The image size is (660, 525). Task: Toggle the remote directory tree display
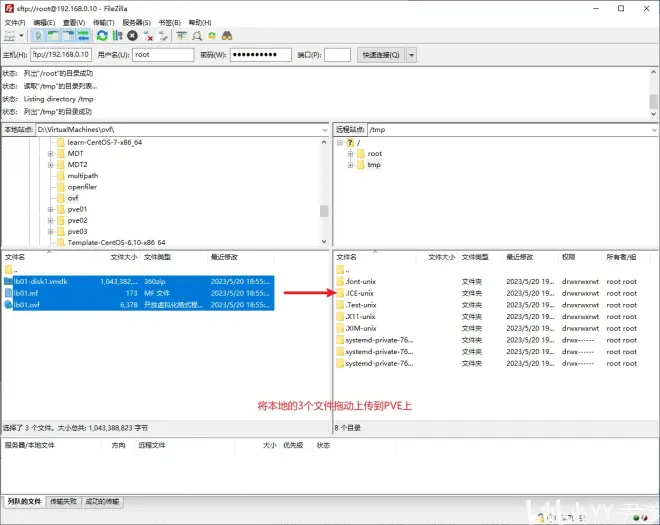[68, 36]
